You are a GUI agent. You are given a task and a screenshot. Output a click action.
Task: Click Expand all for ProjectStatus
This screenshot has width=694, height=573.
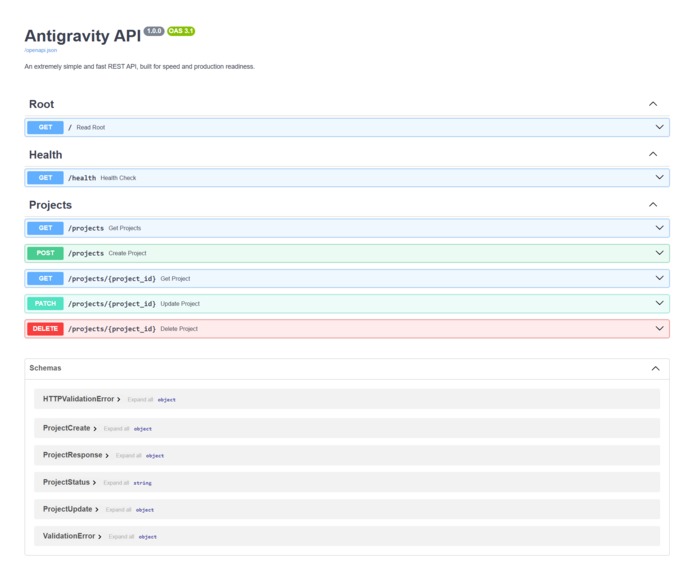pos(116,483)
